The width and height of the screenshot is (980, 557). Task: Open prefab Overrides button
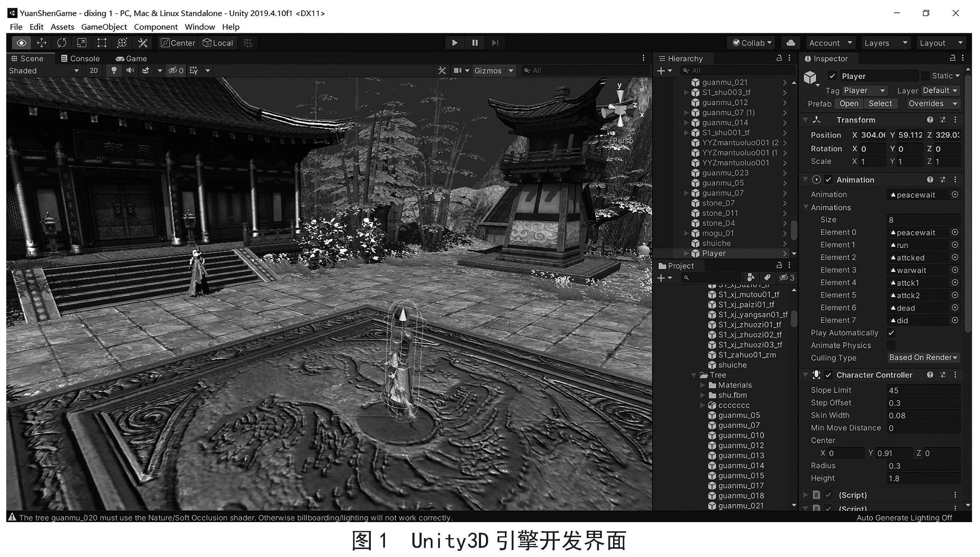933,104
